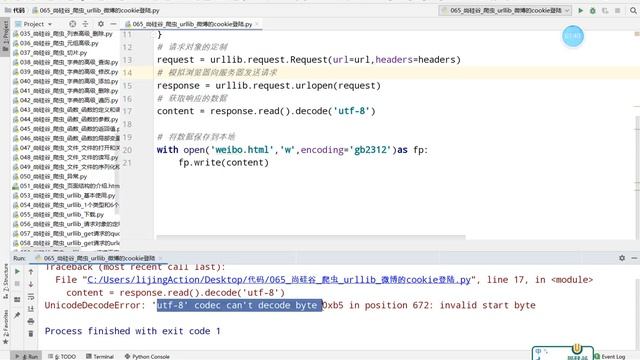Click line 17 number in gutter

[x=127, y=111]
